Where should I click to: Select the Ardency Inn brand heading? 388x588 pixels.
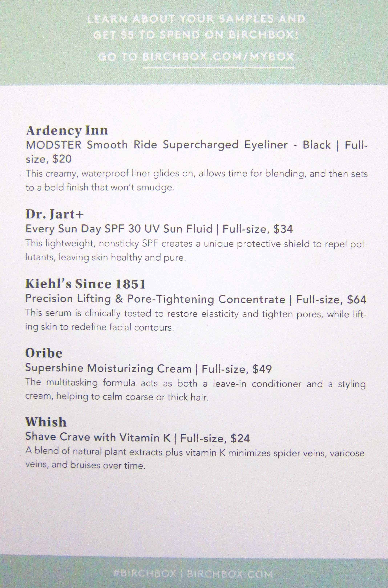click(67, 131)
